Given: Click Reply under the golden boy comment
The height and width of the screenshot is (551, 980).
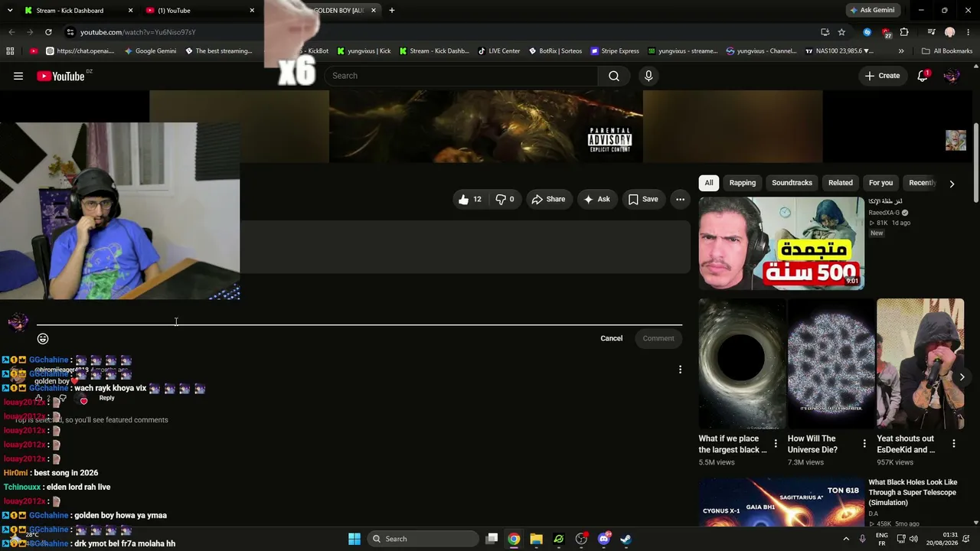Looking at the screenshot, I should [x=106, y=398].
